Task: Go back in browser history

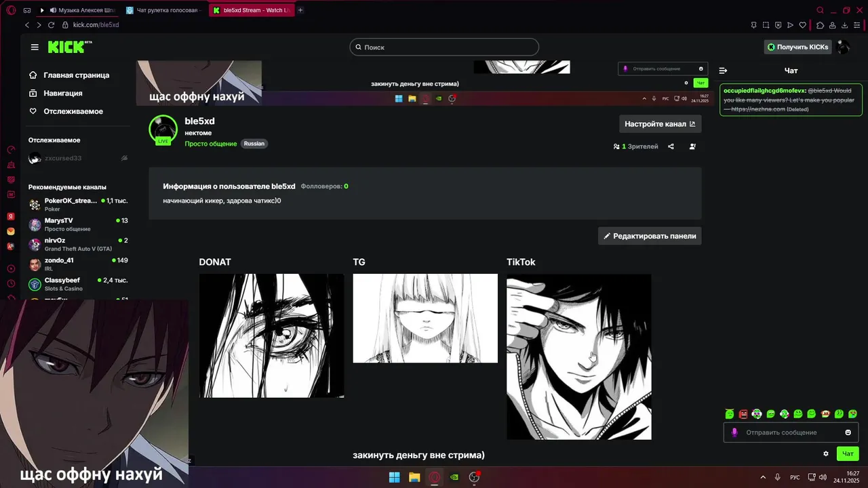Action: 27,25
